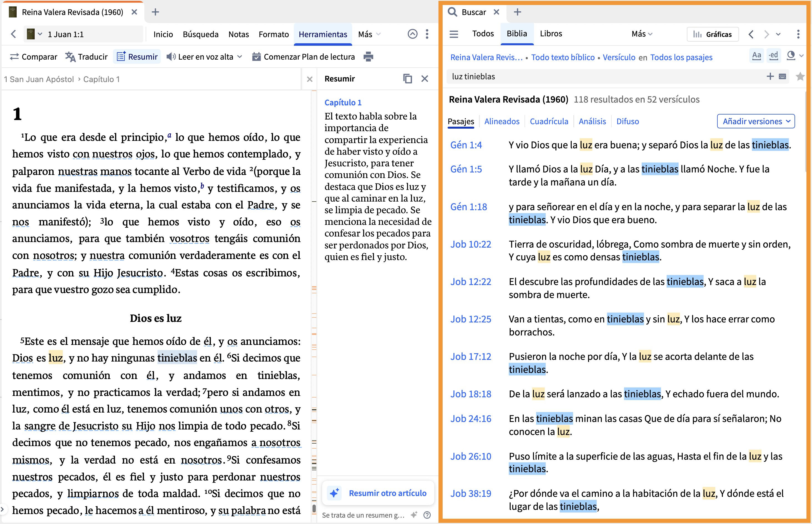Select the Pasajes results view
This screenshot has height=524, width=812.
coord(460,121)
